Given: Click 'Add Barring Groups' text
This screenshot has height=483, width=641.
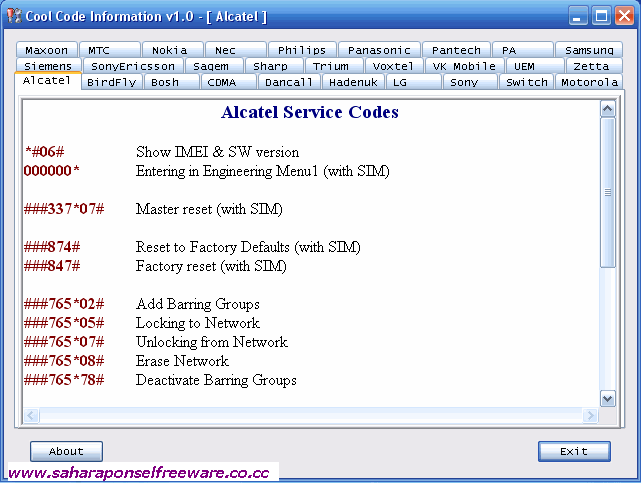Looking at the screenshot, I should (x=198, y=304).
